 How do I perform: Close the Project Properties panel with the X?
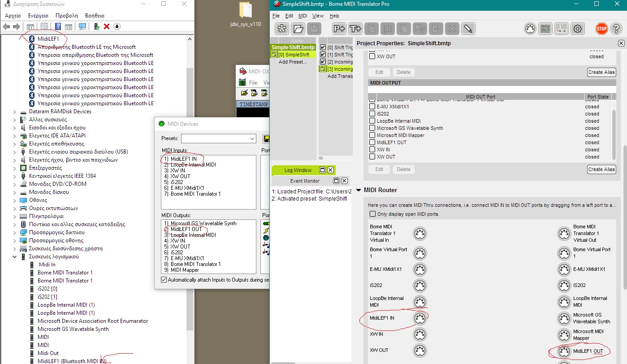coord(621,43)
